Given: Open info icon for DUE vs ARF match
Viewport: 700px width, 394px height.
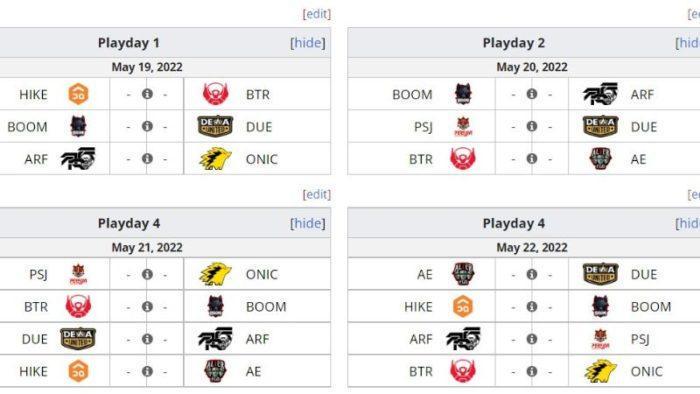Looking at the screenshot, I should (x=147, y=339).
